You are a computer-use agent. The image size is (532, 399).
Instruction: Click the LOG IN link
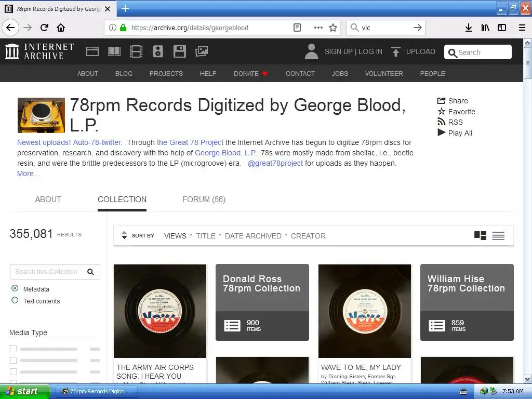[x=370, y=51]
